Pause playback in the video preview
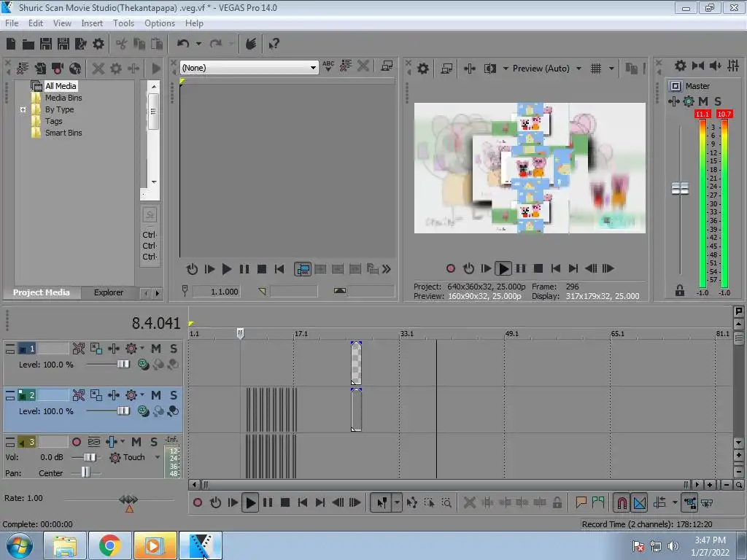 tap(521, 268)
